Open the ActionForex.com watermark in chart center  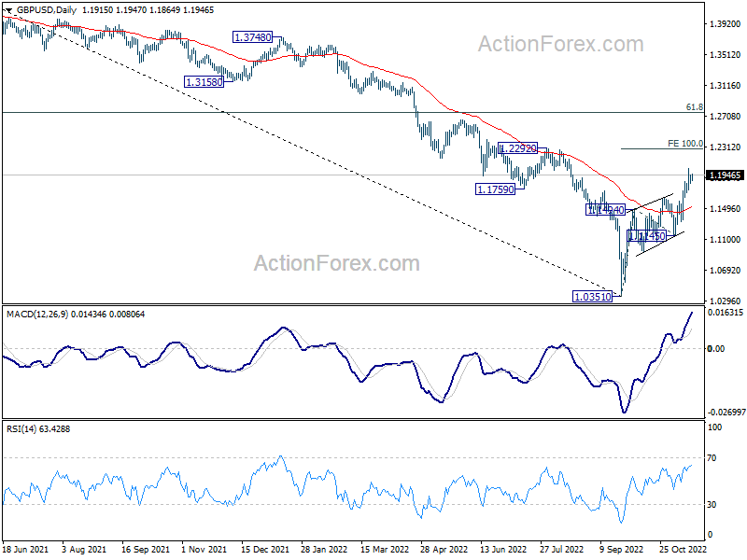tap(337, 264)
